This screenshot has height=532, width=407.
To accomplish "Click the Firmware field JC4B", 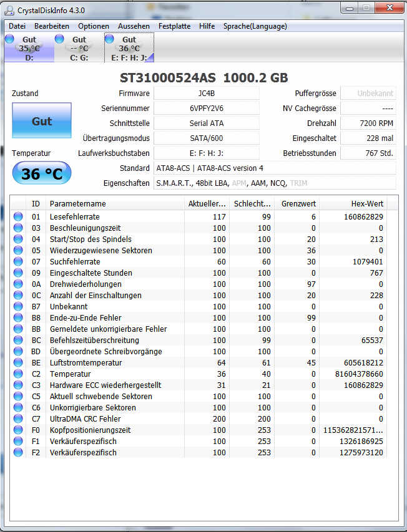I will (x=207, y=94).
